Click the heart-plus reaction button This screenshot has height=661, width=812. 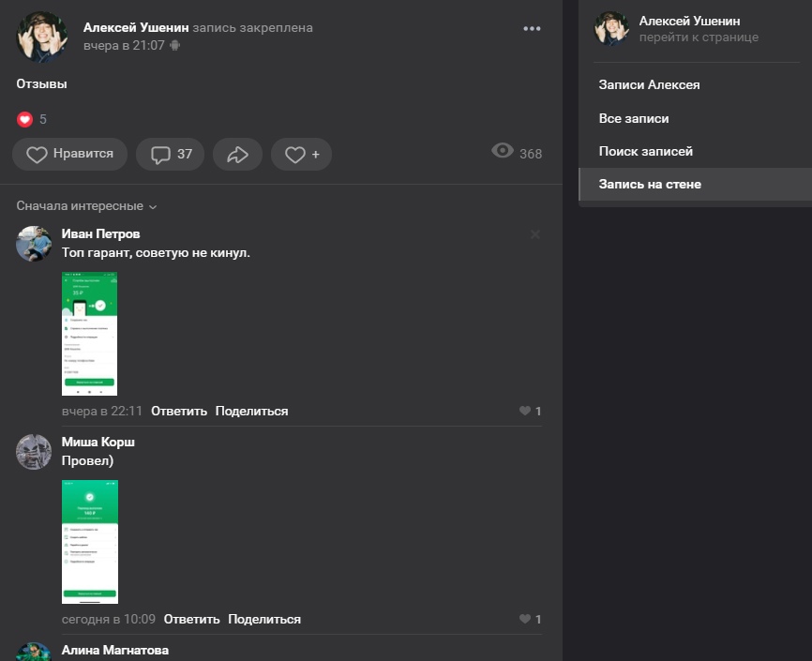[301, 155]
